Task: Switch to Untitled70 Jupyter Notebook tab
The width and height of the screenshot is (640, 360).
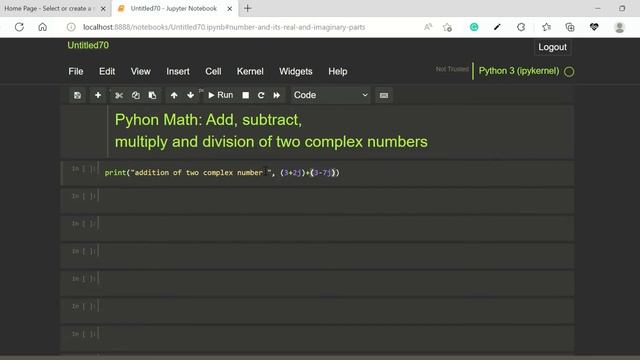Action: (x=173, y=9)
